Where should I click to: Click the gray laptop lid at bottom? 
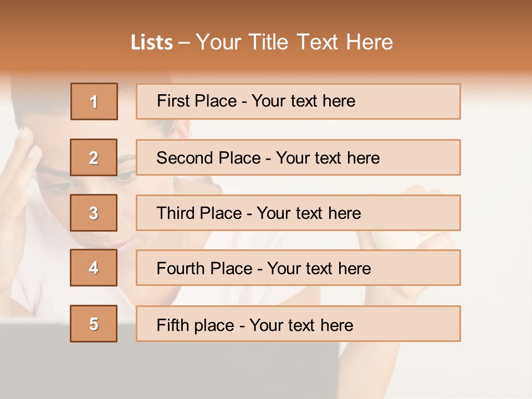(166, 366)
